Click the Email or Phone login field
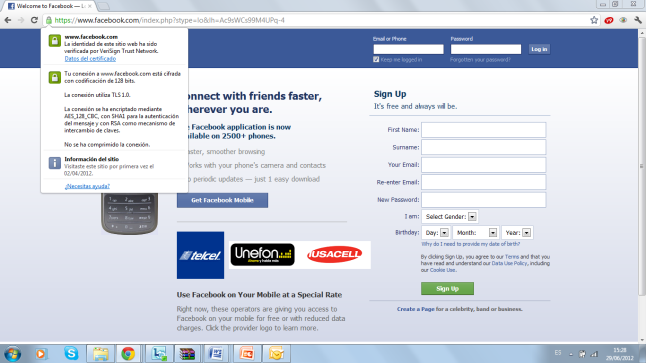 pyautogui.click(x=408, y=49)
